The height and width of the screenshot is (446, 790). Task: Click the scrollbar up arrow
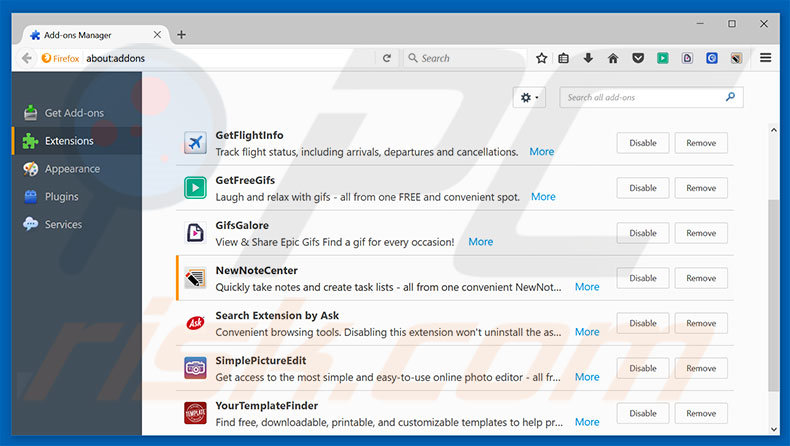[x=774, y=130]
